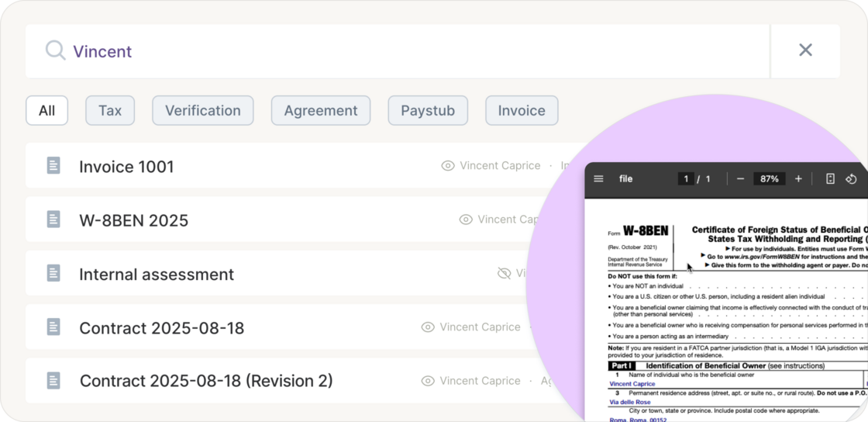Click the 87% zoom level field
Screen dimensions: 868x422
click(770, 179)
